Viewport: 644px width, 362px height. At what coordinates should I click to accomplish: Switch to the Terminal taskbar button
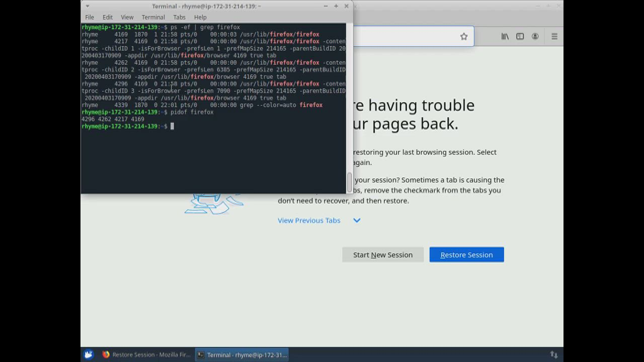click(242, 354)
